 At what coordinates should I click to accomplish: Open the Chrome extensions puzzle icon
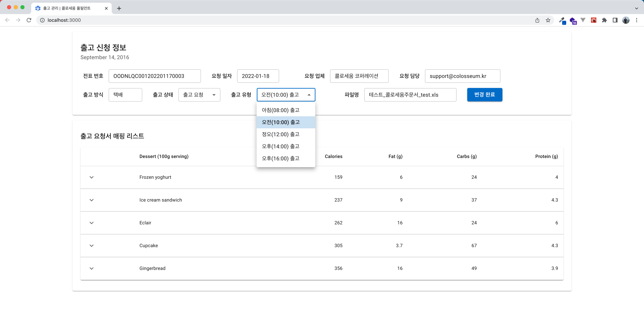(604, 20)
